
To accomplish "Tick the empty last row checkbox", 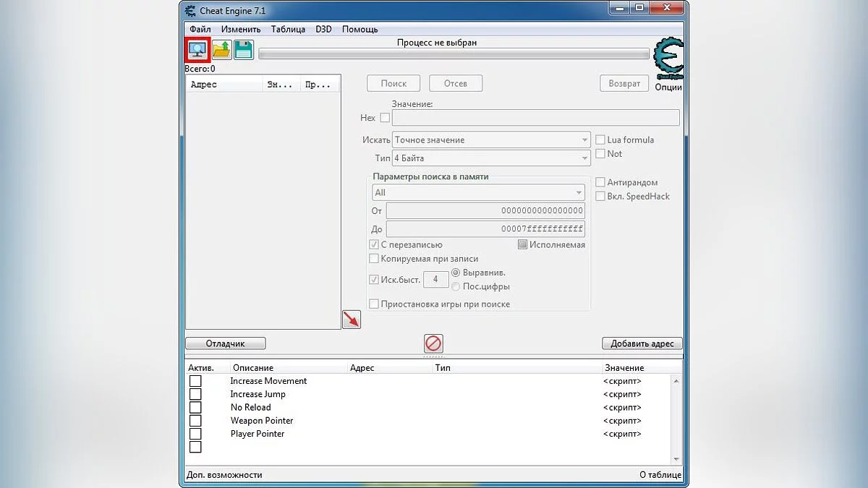I will coord(195,448).
